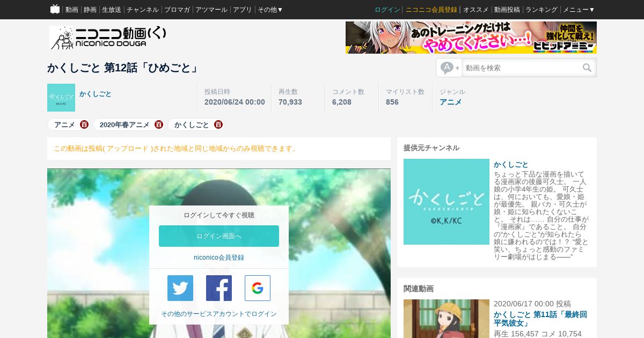Screen dimensions: 644x338
Task: Click the ログイン link in top bar
Action: 387,10
